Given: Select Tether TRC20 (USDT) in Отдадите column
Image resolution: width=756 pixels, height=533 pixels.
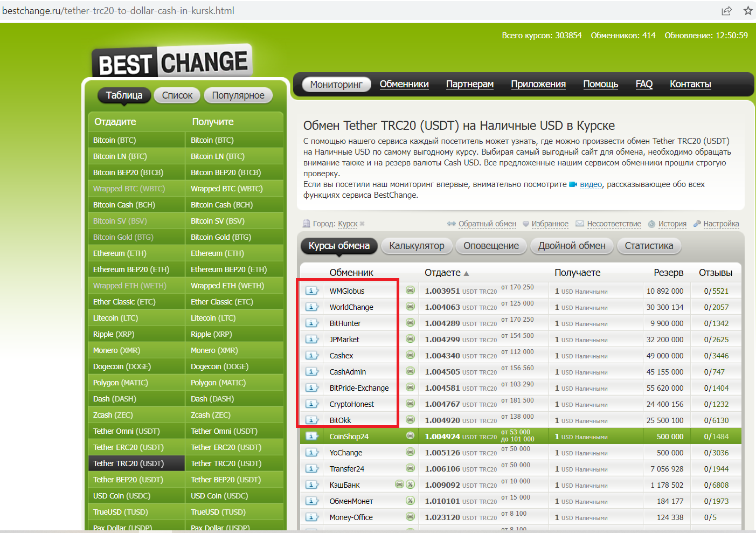Looking at the screenshot, I should 136,463.
